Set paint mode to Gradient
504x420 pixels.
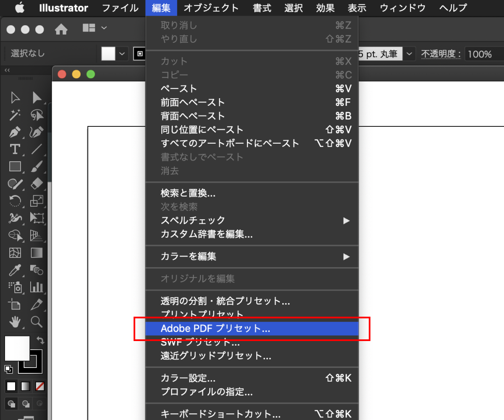point(26,386)
